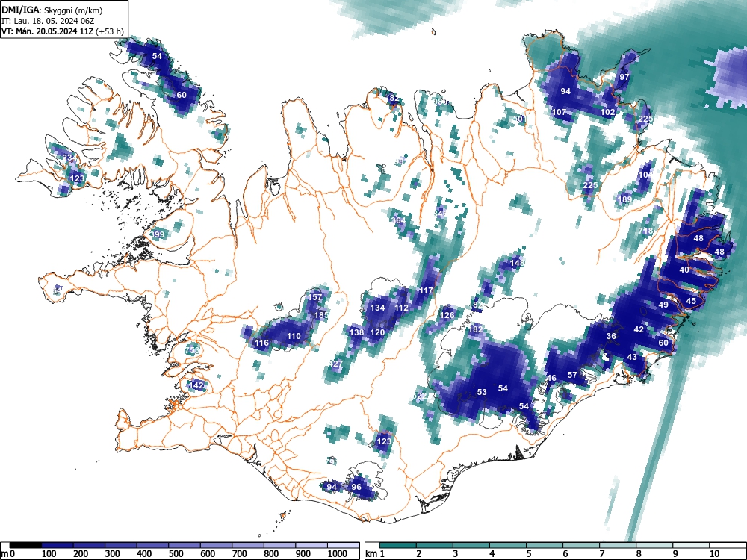Click the '57' visibility value
The width and height of the screenshot is (747, 560).
573,376
